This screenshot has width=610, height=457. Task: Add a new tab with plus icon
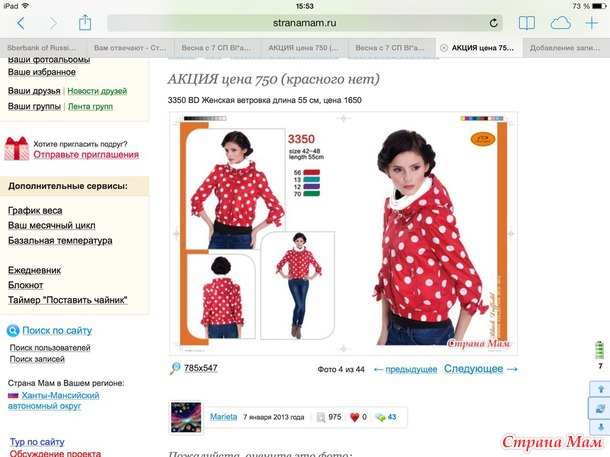click(591, 23)
